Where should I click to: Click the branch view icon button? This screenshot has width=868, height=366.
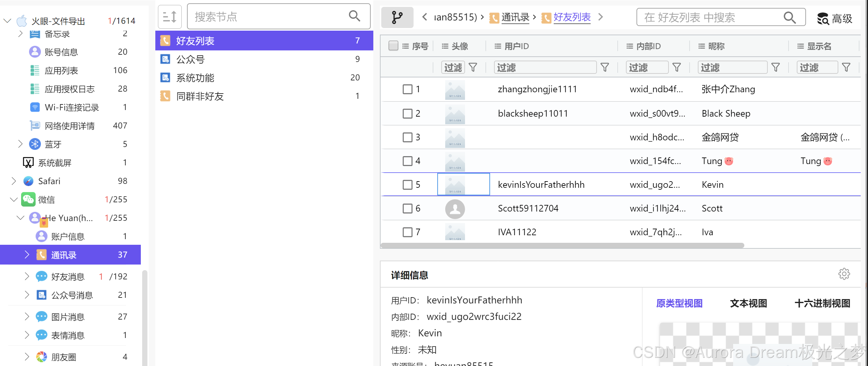(x=397, y=17)
